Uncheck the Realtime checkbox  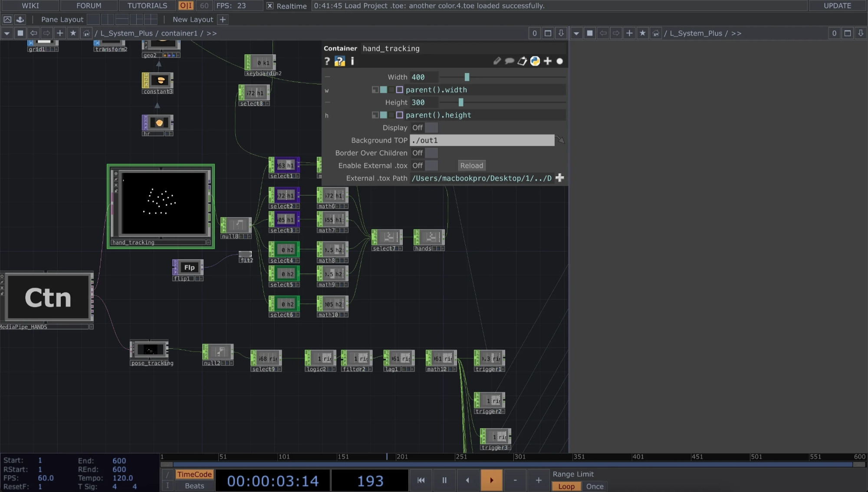(270, 6)
